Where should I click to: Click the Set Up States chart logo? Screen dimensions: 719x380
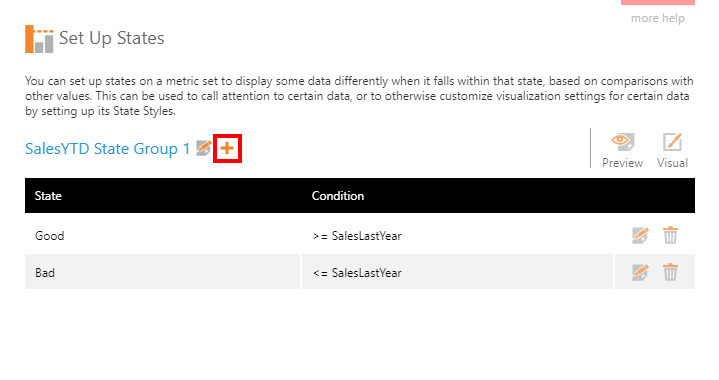point(39,39)
